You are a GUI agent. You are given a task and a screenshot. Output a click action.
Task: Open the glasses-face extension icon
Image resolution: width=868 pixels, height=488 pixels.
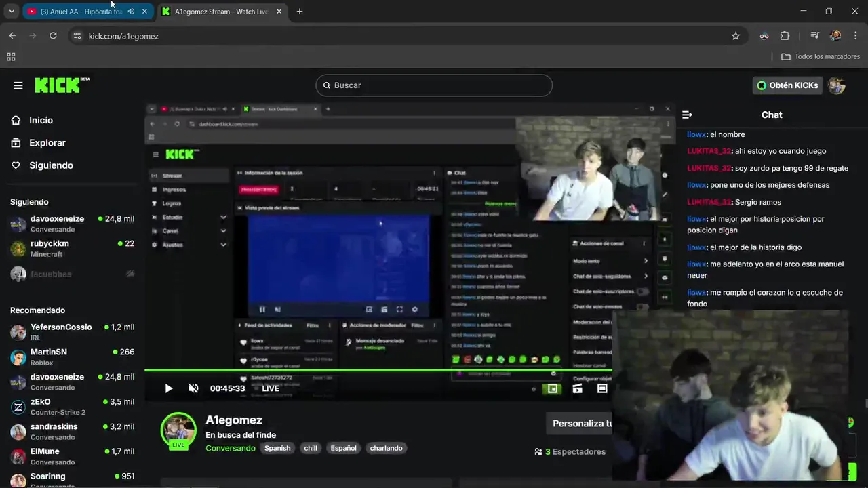point(764,36)
